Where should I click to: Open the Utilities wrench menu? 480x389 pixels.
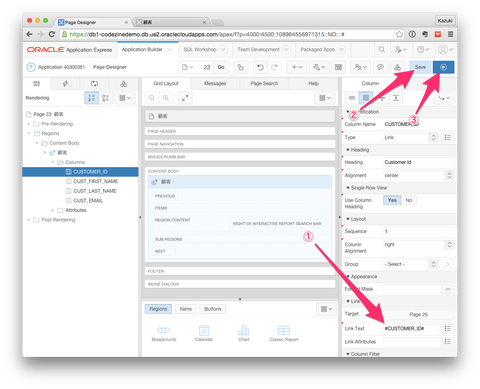(319, 67)
